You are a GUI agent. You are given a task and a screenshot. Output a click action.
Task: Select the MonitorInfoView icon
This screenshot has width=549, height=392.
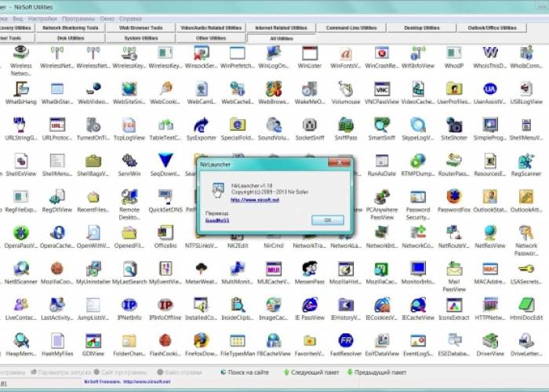pos(418,269)
